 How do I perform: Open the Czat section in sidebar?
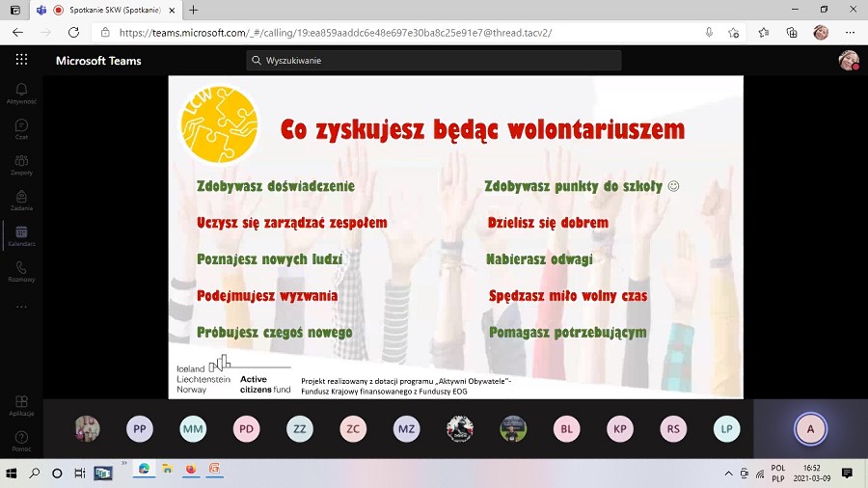click(x=21, y=128)
